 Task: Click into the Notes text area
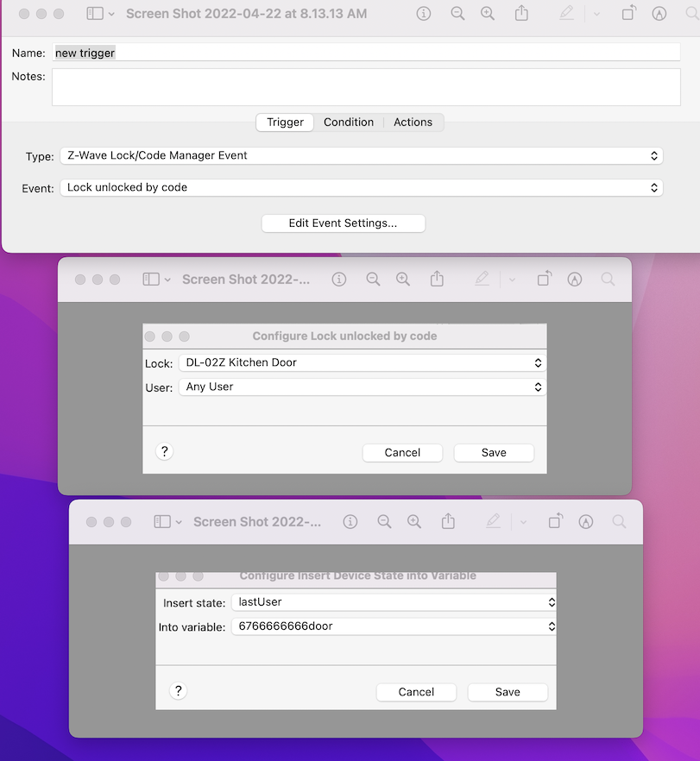click(x=366, y=87)
